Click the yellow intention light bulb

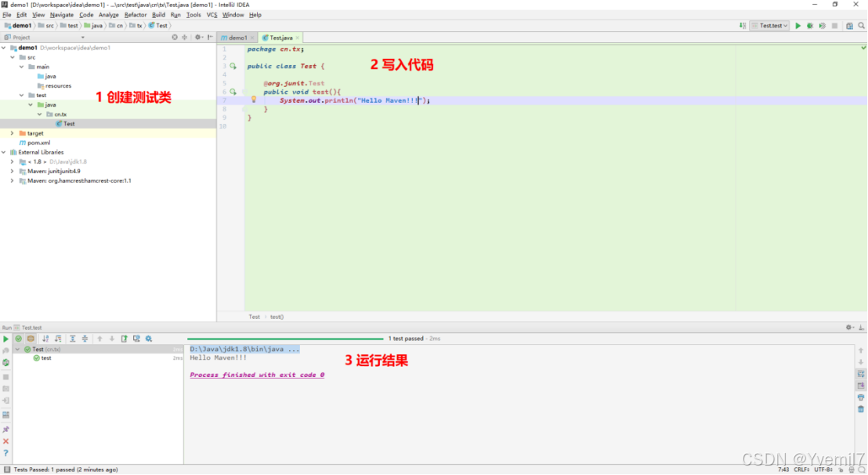coord(254,100)
